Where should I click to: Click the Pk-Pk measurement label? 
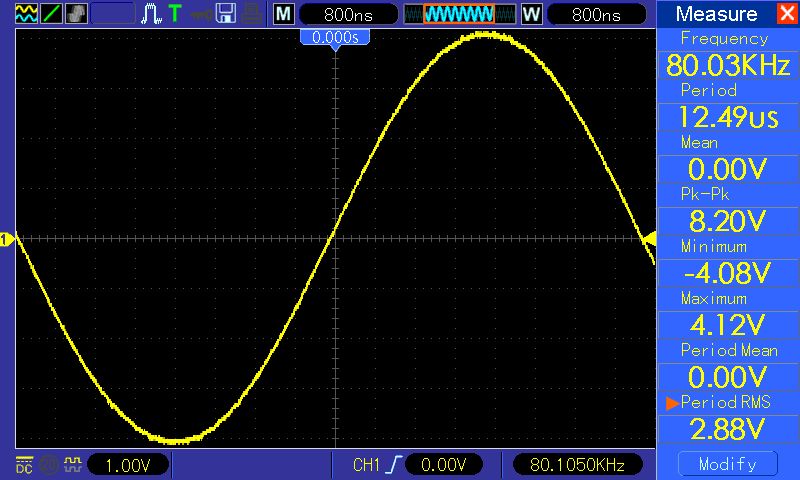point(705,194)
